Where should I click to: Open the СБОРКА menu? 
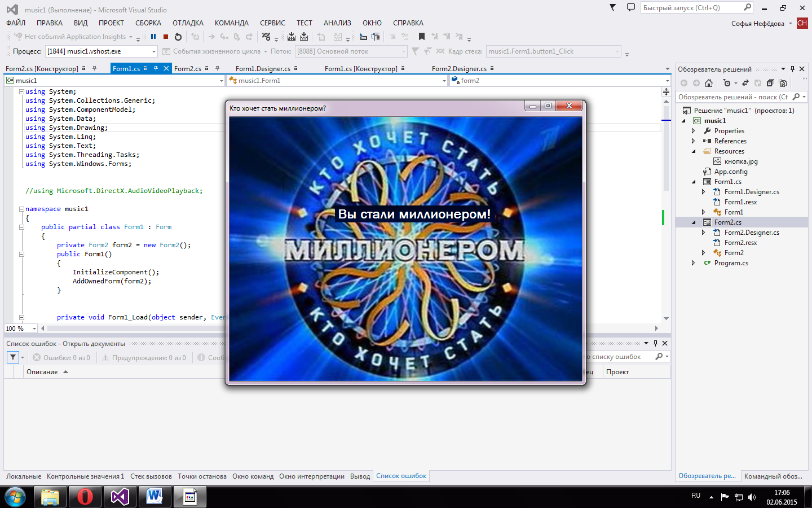coord(148,23)
